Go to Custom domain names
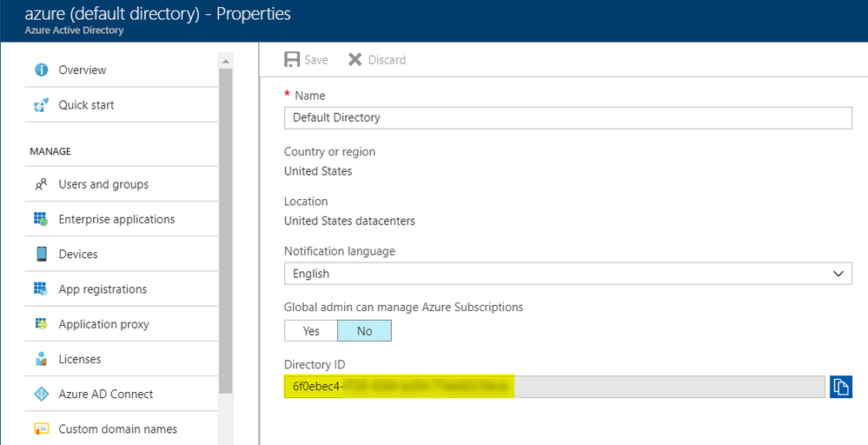 (x=117, y=428)
